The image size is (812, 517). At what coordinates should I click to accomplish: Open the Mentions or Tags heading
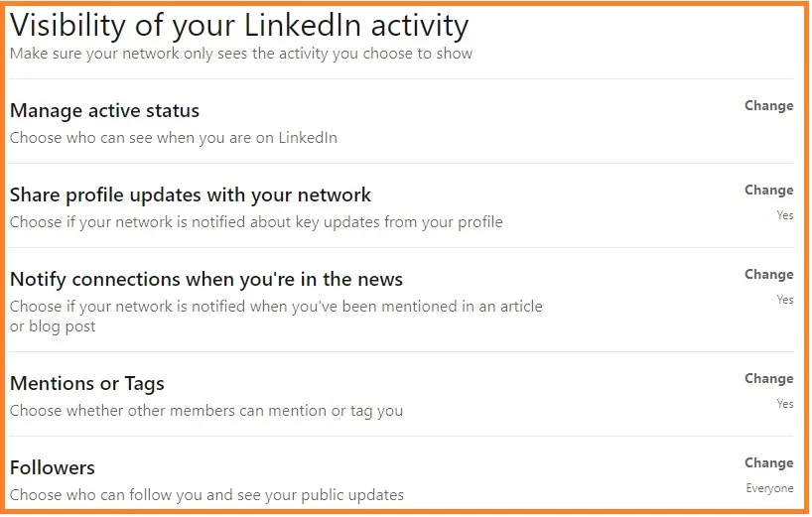tap(87, 384)
